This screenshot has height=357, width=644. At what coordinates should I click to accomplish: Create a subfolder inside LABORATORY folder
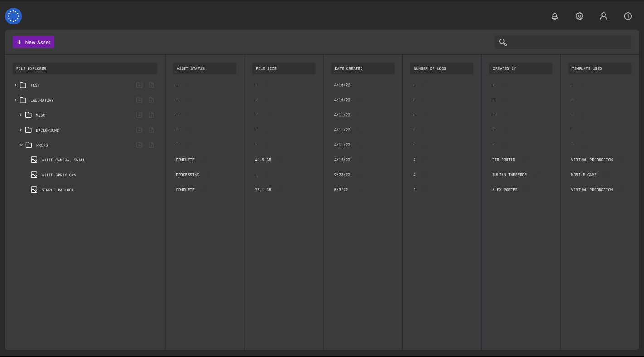click(139, 100)
